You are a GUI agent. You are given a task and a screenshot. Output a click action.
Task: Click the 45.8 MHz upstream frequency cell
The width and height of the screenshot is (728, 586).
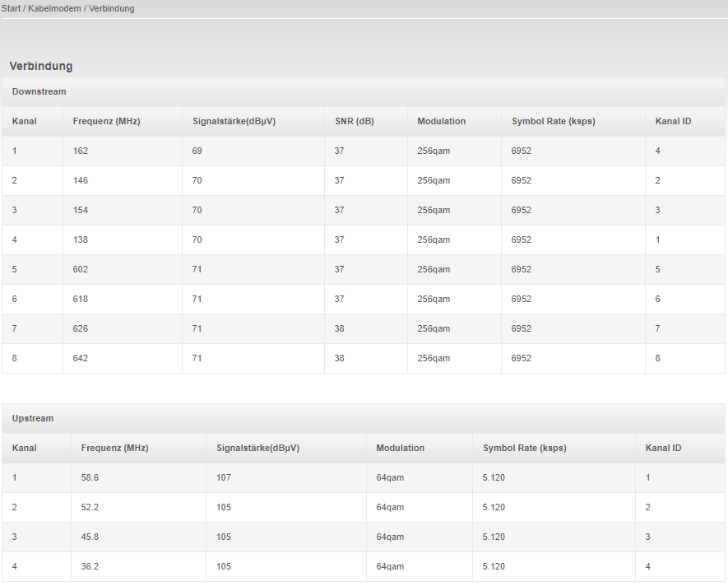[x=90, y=537]
